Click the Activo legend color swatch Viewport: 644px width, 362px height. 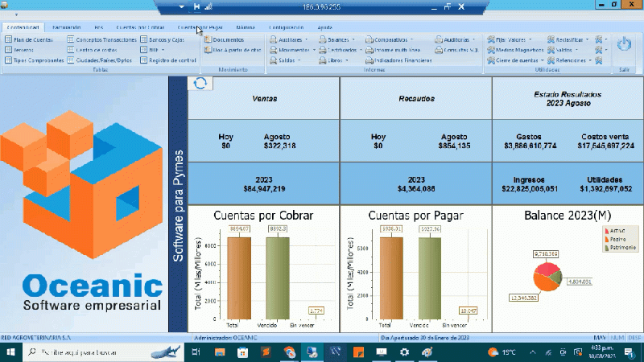[x=605, y=230]
